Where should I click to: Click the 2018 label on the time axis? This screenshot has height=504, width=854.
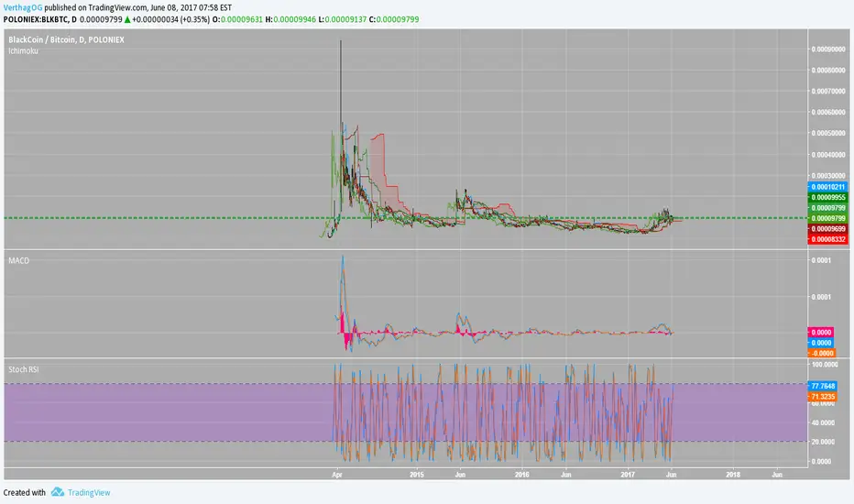733,475
